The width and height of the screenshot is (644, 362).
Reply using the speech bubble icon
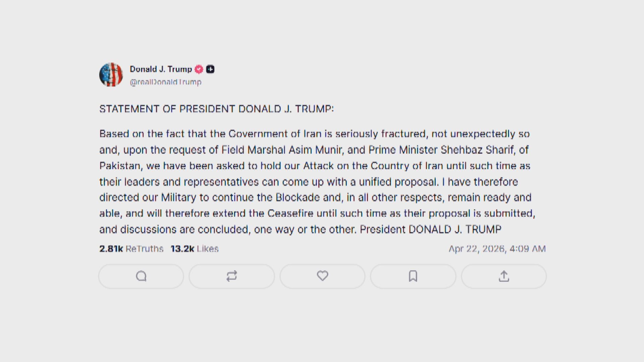tap(141, 276)
